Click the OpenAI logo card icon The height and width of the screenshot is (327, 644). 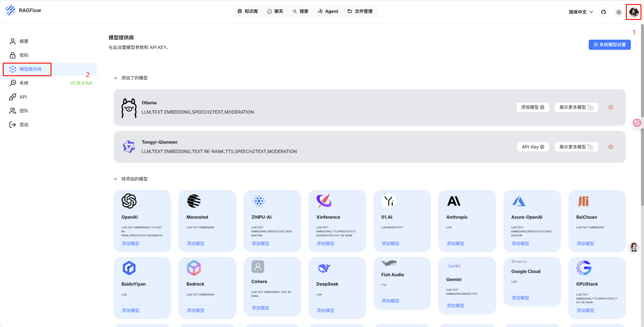[x=129, y=201]
